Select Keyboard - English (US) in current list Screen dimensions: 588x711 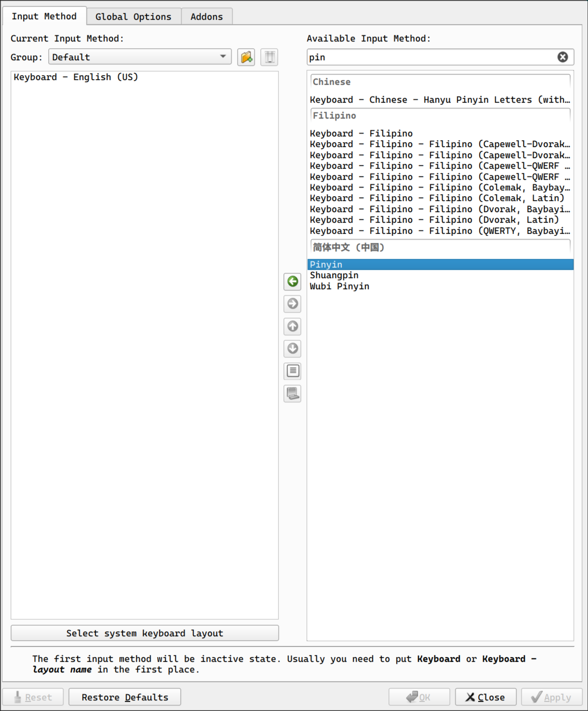[x=76, y=78]
